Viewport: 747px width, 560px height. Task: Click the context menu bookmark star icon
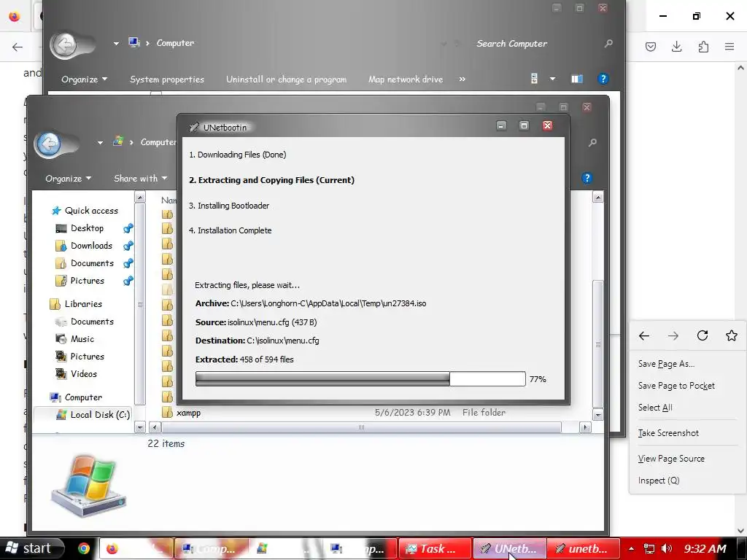click(732, 335)
